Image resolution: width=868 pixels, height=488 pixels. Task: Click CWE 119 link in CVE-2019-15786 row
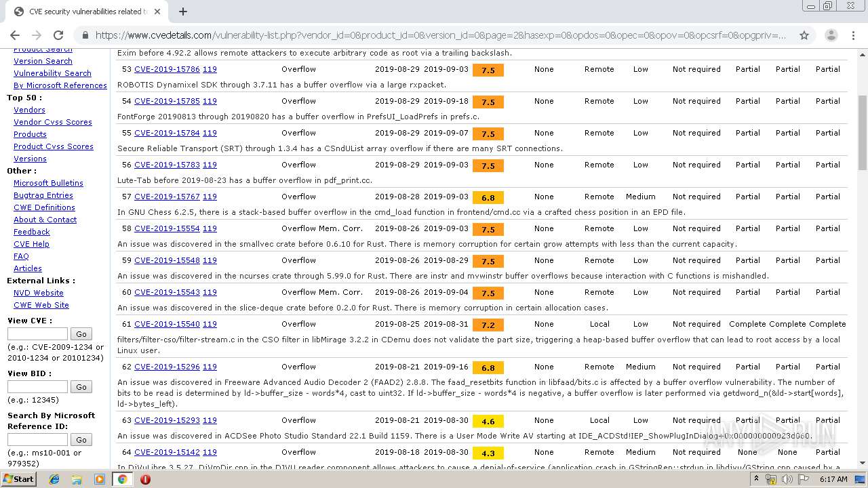point(210,69)
